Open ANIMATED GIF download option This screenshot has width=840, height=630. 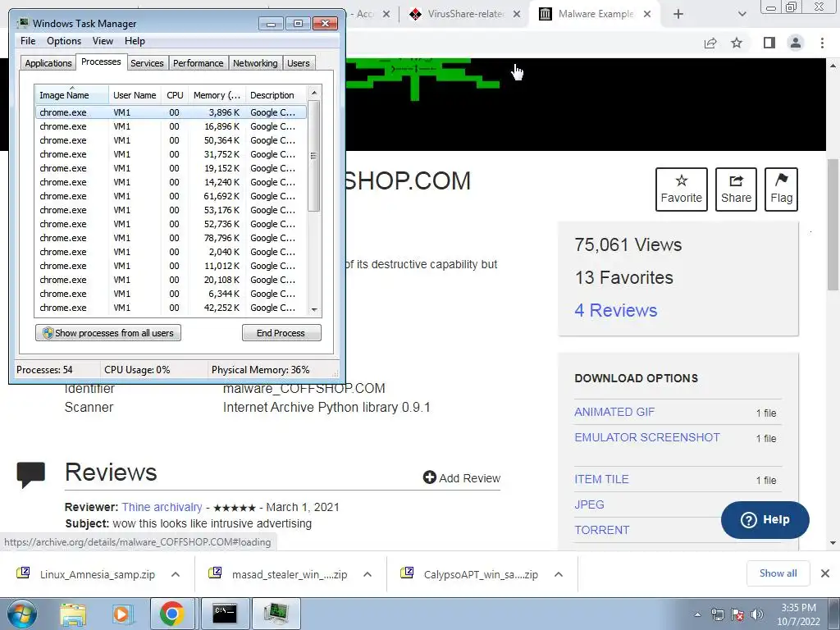[x=614, y=412]
